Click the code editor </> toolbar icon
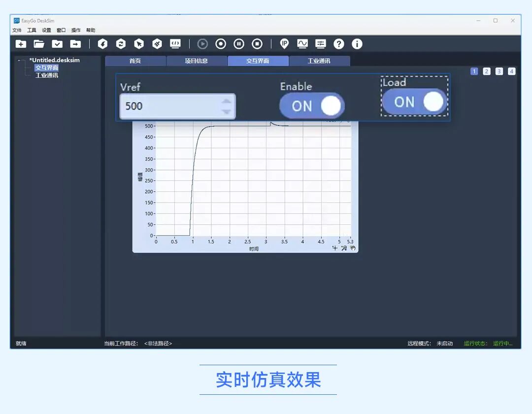Image resolution: width=532 pixels, height=414 pixels. click(x=175, y=44)
